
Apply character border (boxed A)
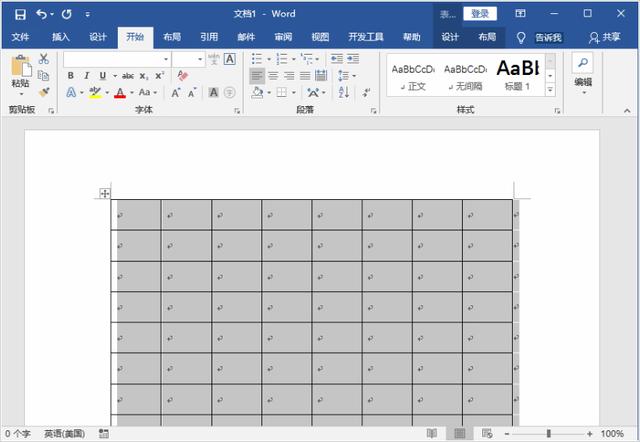(230, 59)
